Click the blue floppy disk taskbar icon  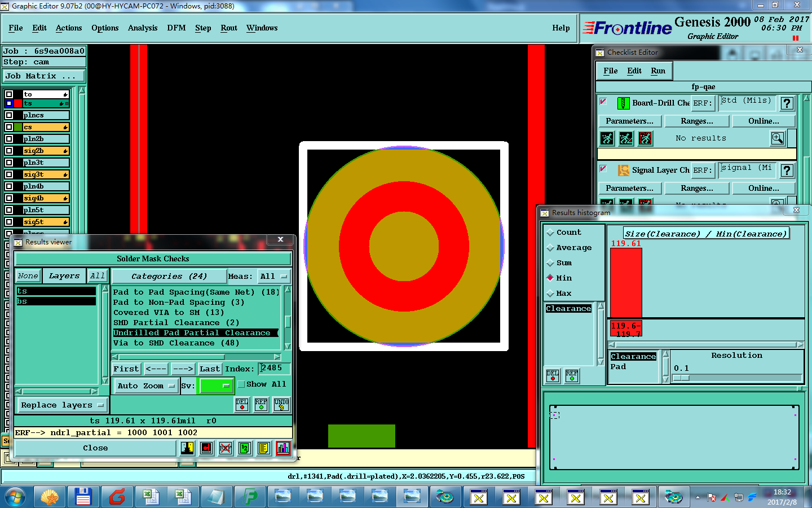(83, 497)
